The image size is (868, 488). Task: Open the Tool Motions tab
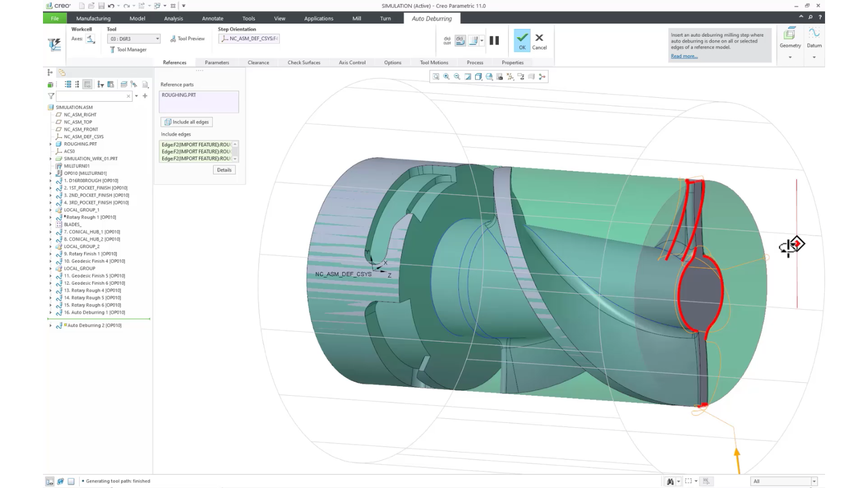(x=434, y=62)
